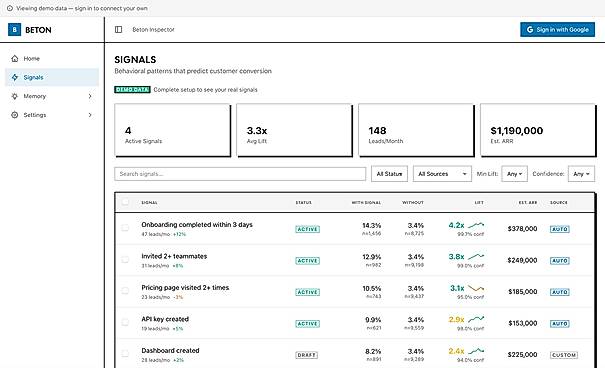Click the Avg Lift 3.3x stat card
This screenshot has width=605, height=368.
(x=294, y=130)
